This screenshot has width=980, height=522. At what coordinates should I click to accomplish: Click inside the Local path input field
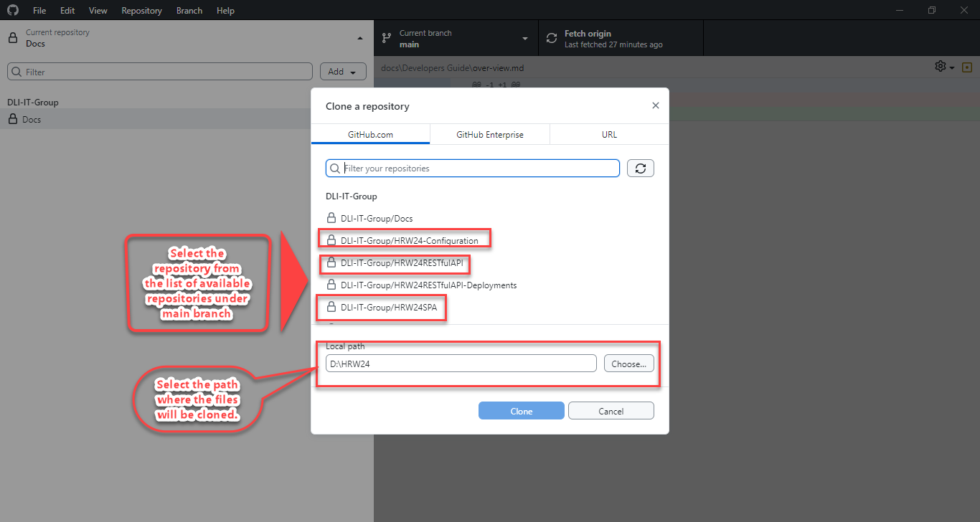[460, 363]
